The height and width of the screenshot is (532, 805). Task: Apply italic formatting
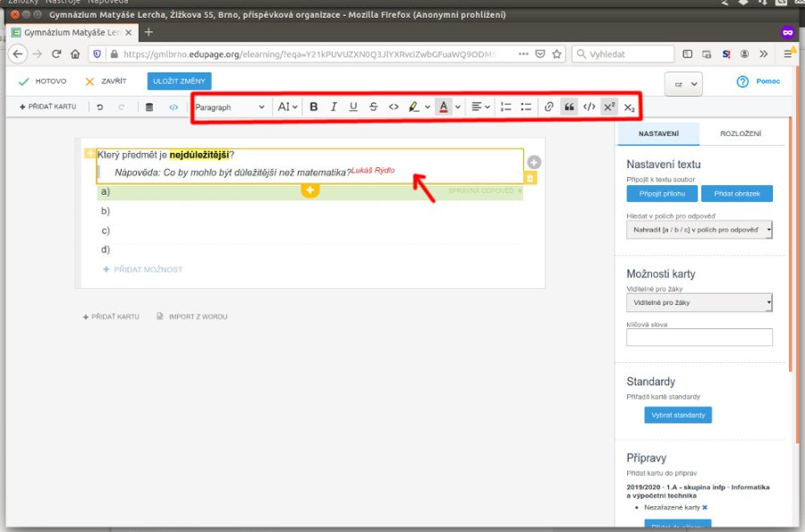tap(334, 106)
